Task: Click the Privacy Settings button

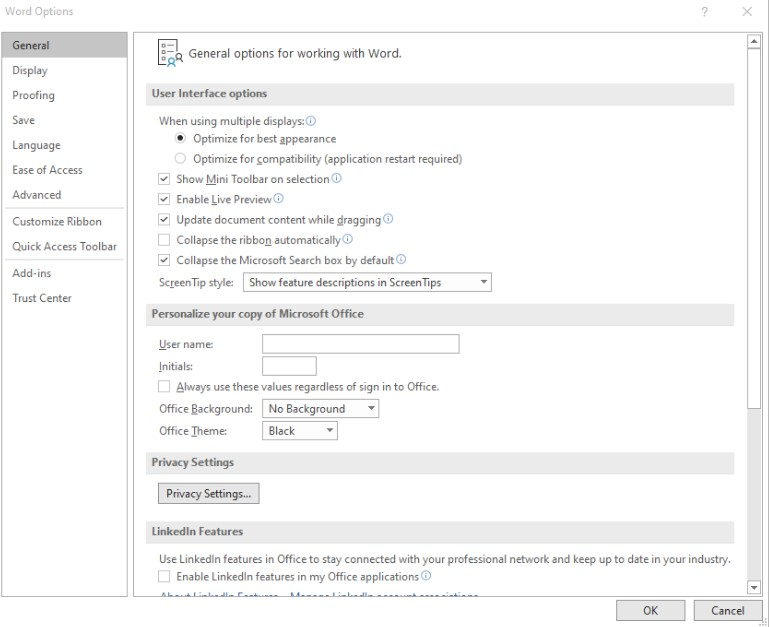Action: coord(208,493)
